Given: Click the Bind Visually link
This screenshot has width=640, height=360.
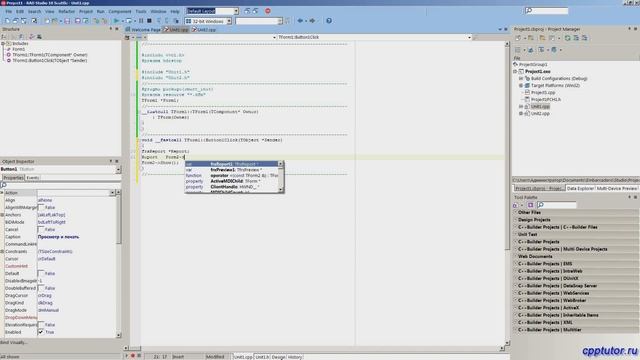Looking at the screenshot, I should click(13, 342).
